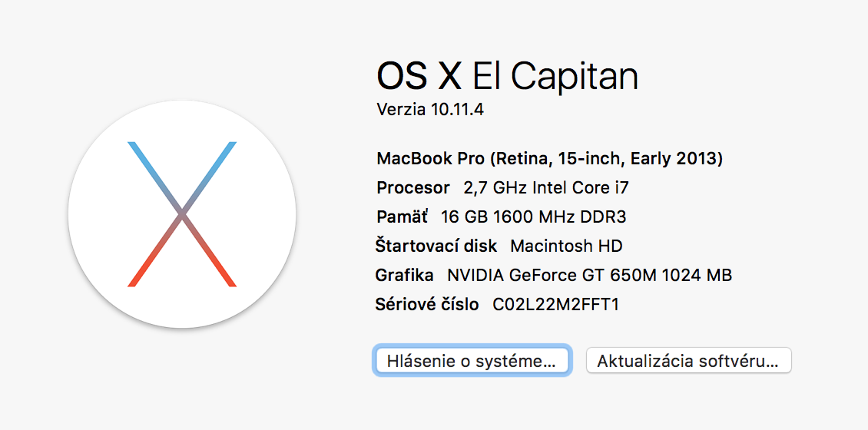Image resolution: width=868 pixels, height=430 pixels.
Task: Click the 'OS X' bold heading text
Action: [419, 75]
